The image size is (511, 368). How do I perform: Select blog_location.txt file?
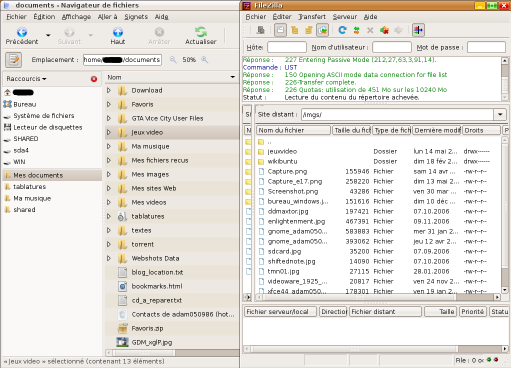pos(157,272)
